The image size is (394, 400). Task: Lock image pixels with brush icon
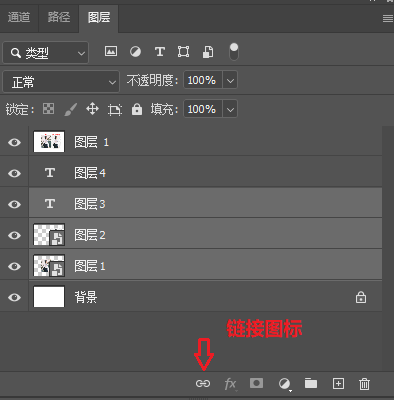coord(70,109)
